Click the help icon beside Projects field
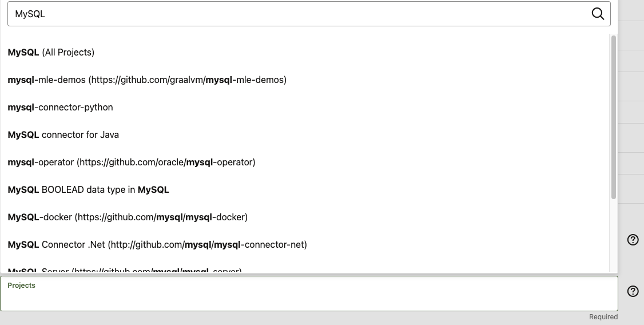The image size is (644, 325). (x=633, y=291)
